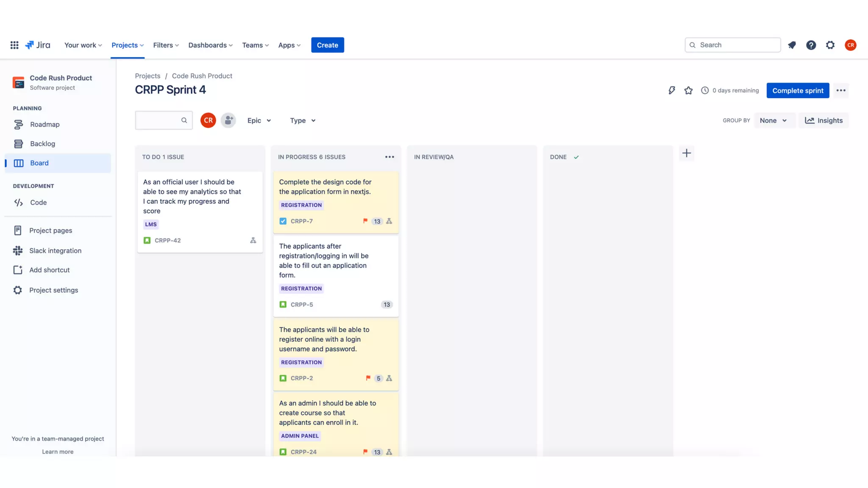Image resolution: width=868 pixels, height=488 pixels.
Task: Open the help question mark icon
Action: (x=811, y=45)
